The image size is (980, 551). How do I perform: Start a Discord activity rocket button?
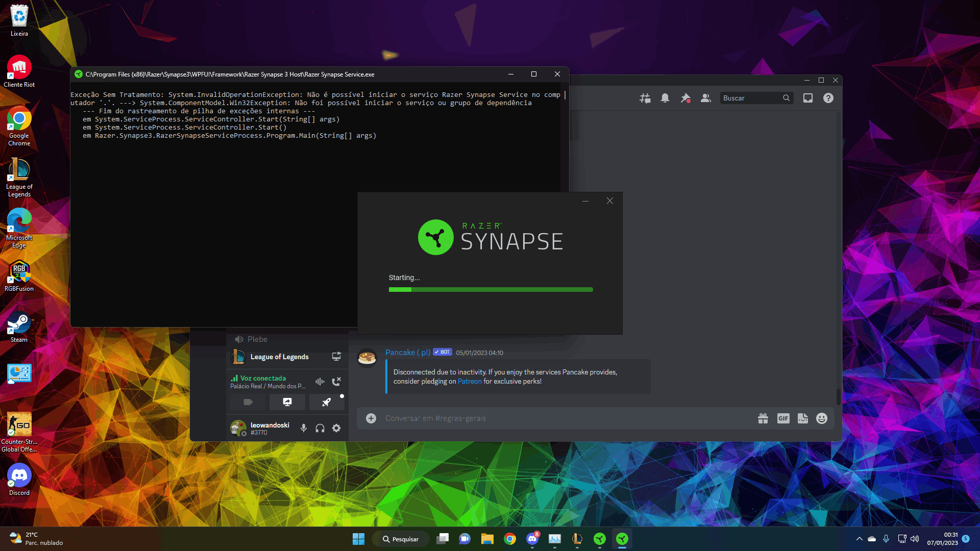[327, 402]
